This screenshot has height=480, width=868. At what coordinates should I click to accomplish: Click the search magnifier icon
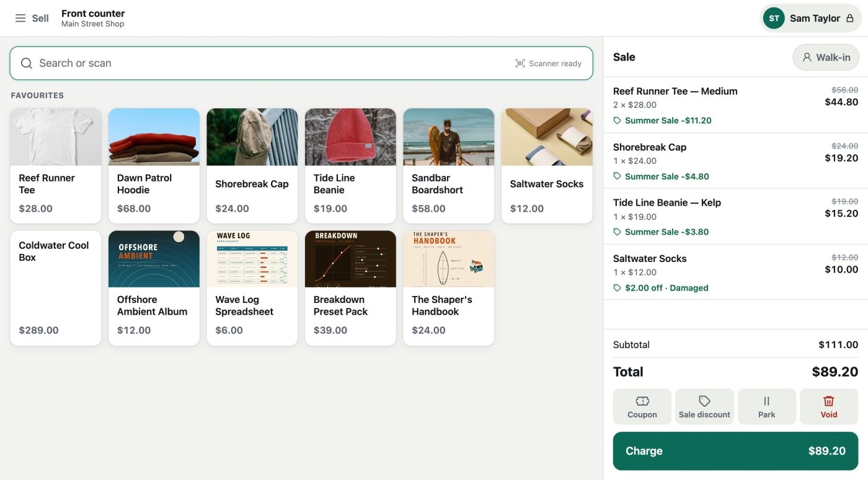pos(27,63)
